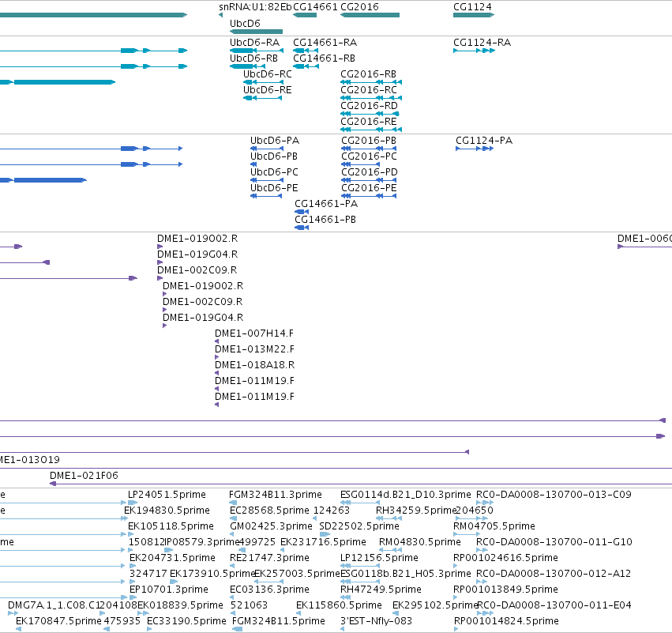Select the DMG7A.1_1.C08.C1 EST label

54,605
